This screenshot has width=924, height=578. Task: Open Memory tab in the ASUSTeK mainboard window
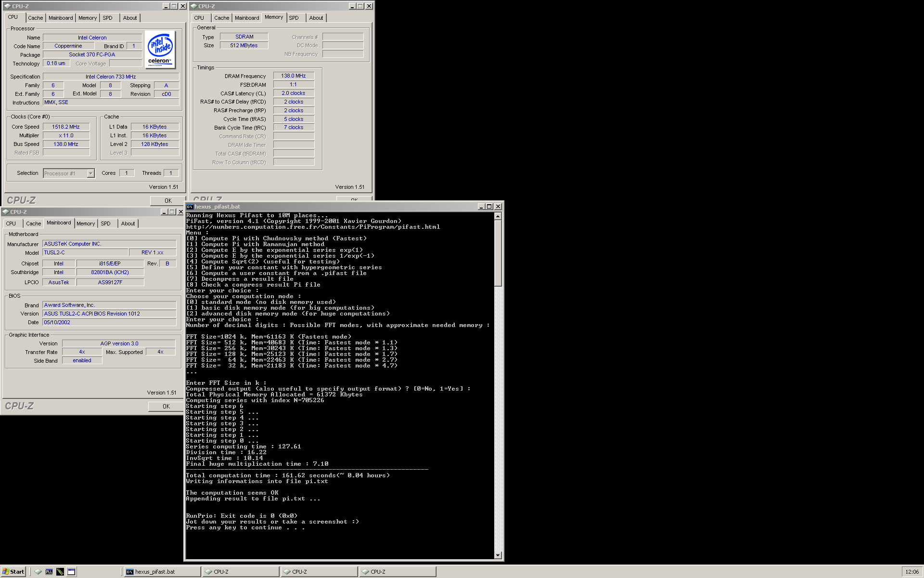click(x=86, y=223)
